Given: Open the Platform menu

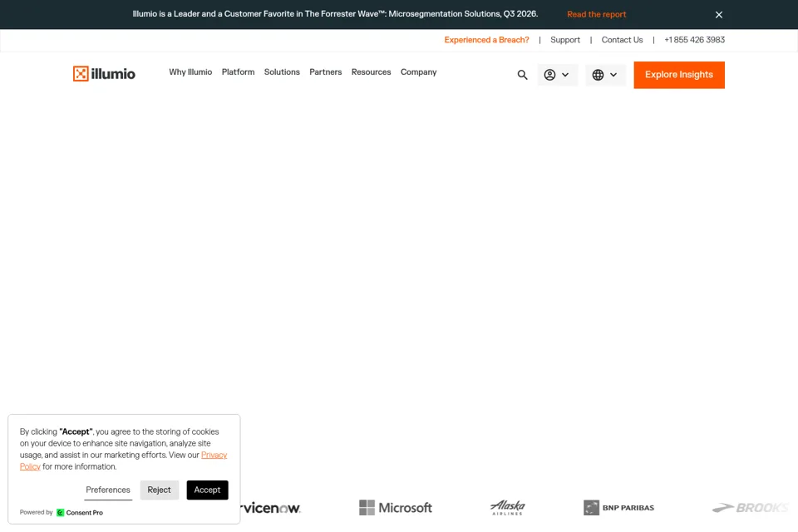Looking at the screenshot, I should (x=238, y=72).
